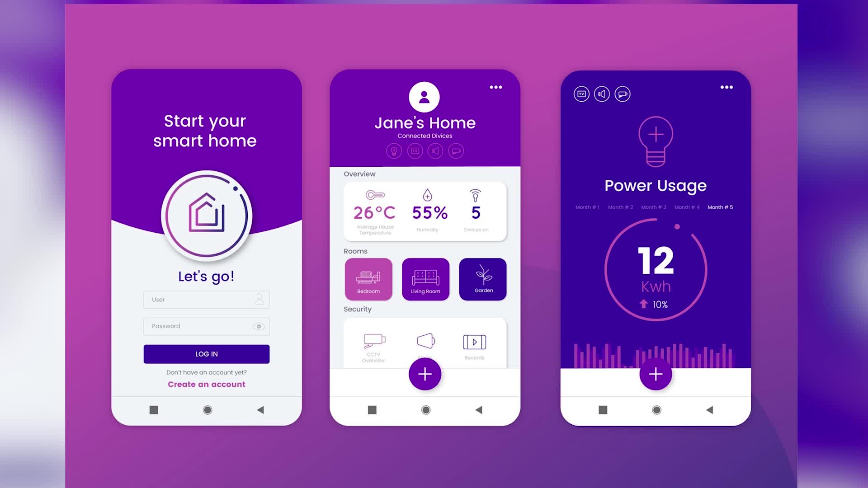Click the LOG IN button

pos(206,354)
